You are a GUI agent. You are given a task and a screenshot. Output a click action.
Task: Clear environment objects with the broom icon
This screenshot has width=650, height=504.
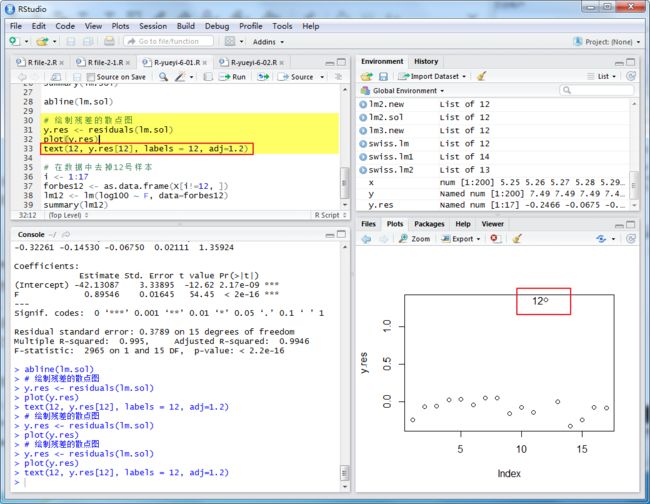coord(481,76)
